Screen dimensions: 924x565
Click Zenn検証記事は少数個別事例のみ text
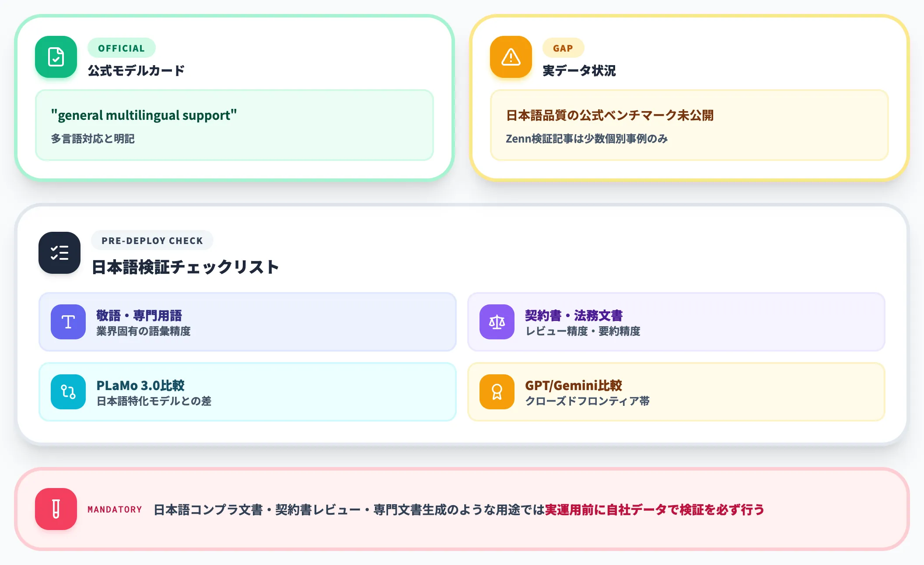(587, 139)
